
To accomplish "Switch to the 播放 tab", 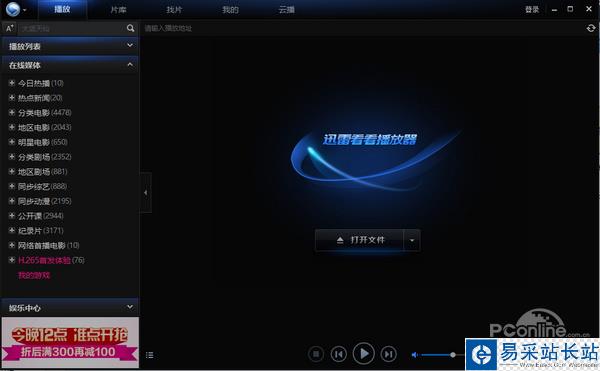I will (x=62, y=9).
